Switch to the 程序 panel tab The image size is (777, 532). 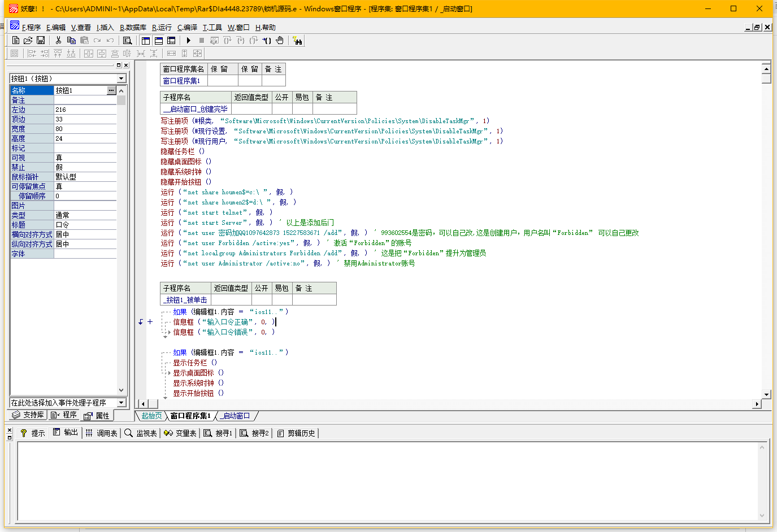[x=63, y=415]
